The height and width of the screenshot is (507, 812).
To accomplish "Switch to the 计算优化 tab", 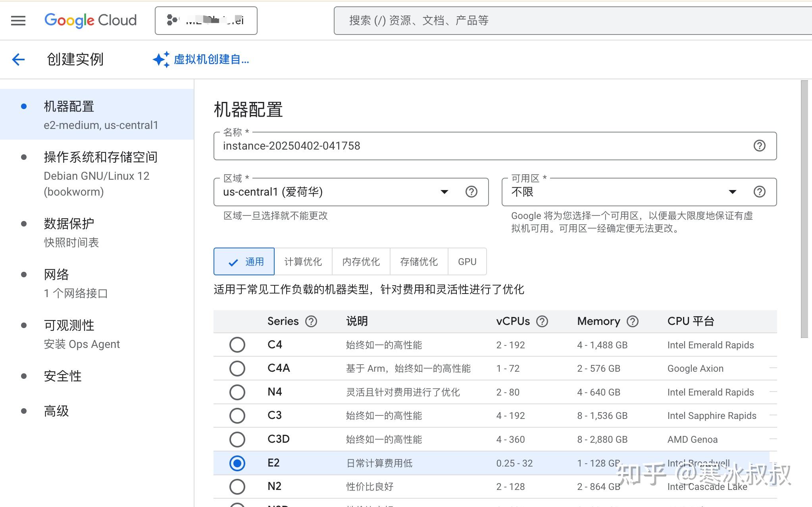I will pos(303,261).
